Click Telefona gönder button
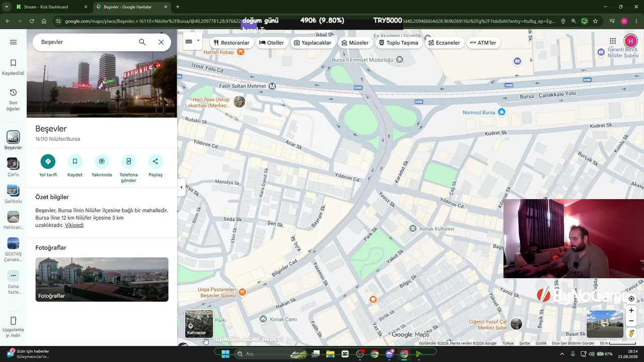The width and height of the screenshot is (644, 362). coord(128,161)
